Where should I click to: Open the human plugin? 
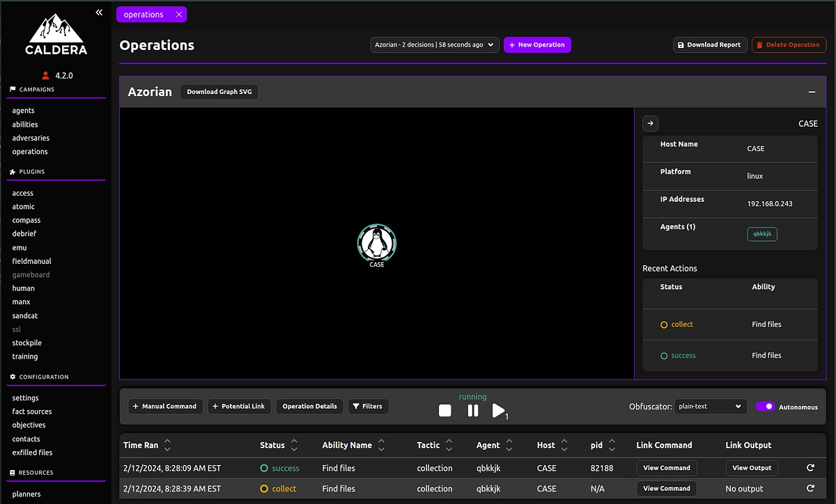(23, 288)
